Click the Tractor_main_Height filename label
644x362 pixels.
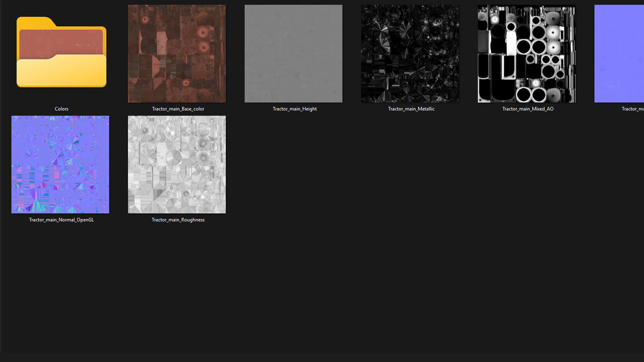point(294,109)
